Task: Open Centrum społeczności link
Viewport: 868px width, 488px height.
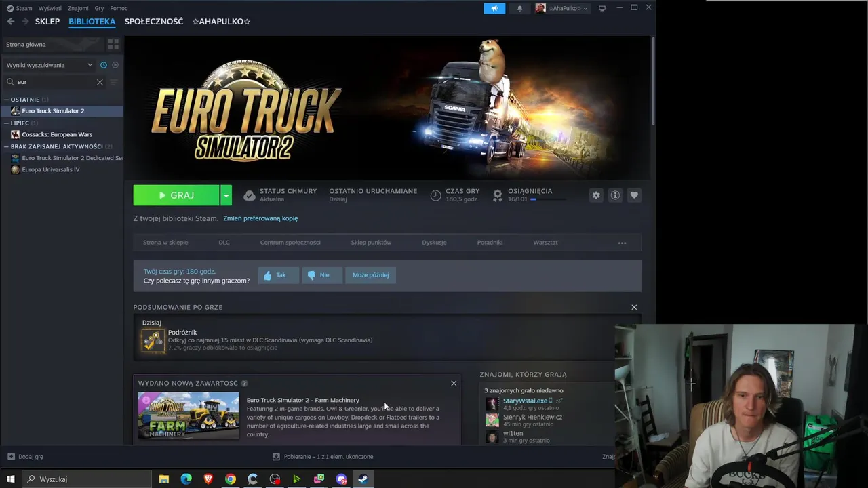Action: coord(290,243)
